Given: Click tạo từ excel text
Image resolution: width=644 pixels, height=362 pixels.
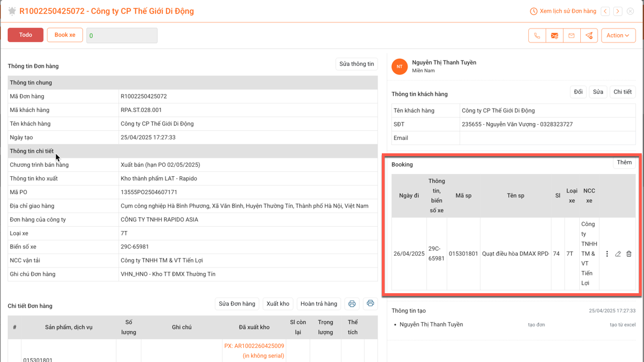Looking at the screenshot, I should (623, 325).
